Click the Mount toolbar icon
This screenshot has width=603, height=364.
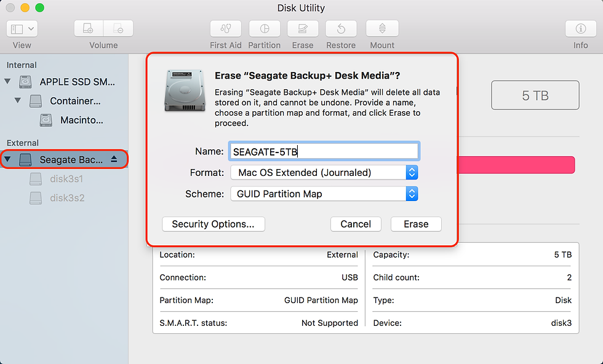click(382, 29)
